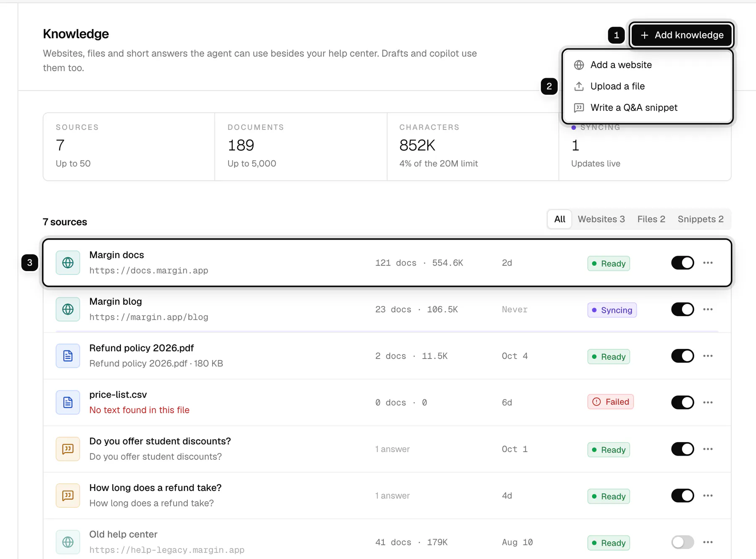Pick Write a Q&A snippet

[x=647, y=108]
